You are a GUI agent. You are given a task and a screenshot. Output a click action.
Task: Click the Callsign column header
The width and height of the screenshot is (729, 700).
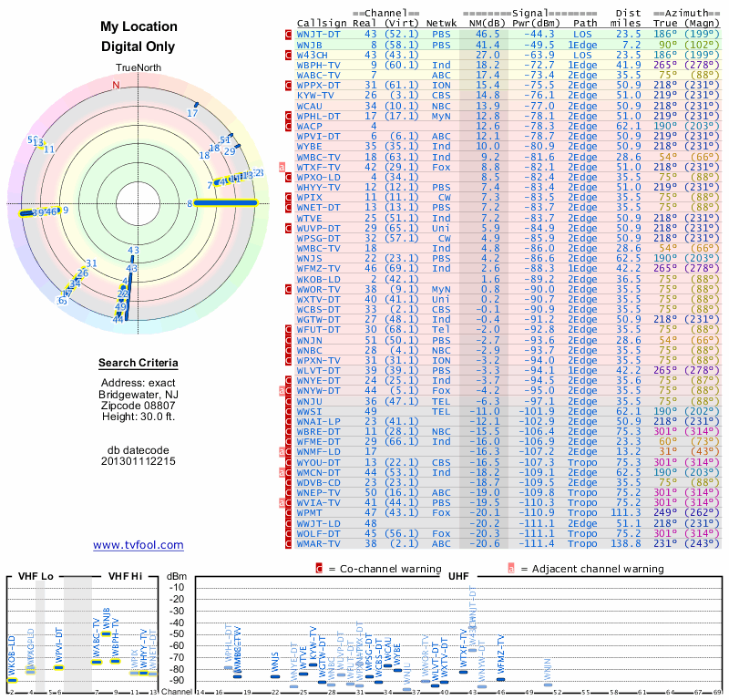[x=318, y=24]
